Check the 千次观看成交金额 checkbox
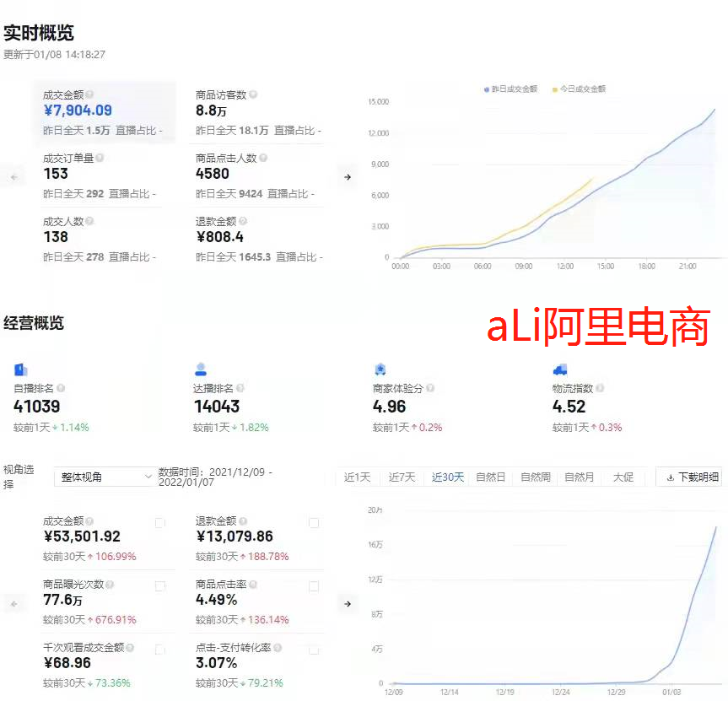 pyautogui.click(x=159, y=650)
